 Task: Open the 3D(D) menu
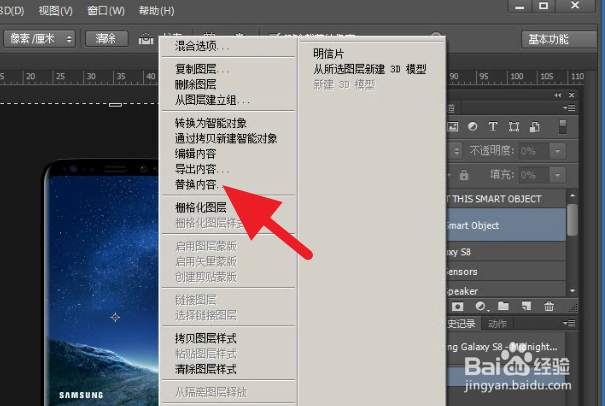(12, 10)
